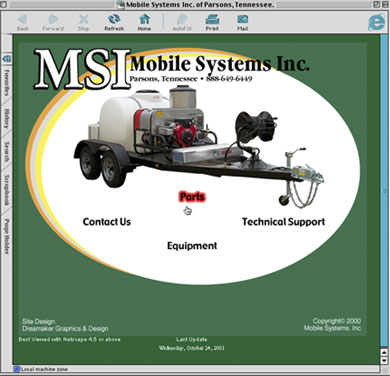The height and width of the screenshot is (376, 390).
Task: Open the Equipment link
Action: point(192,246)
